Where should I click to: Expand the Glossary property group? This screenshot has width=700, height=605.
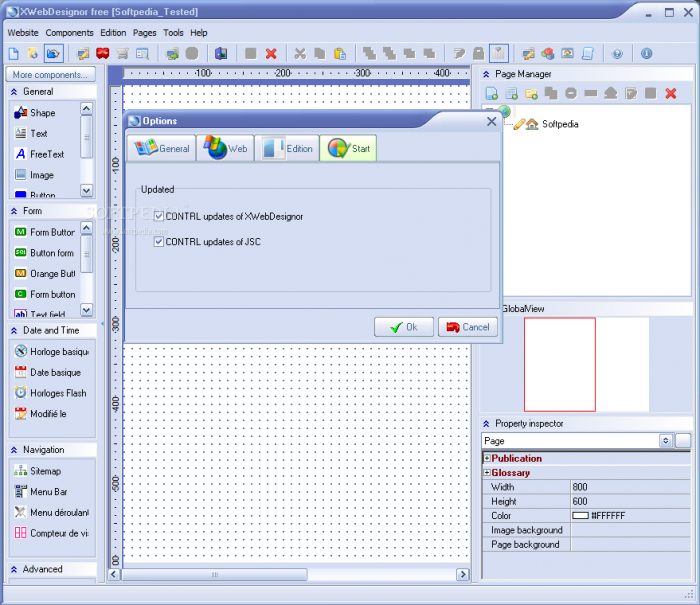[487, 473]
